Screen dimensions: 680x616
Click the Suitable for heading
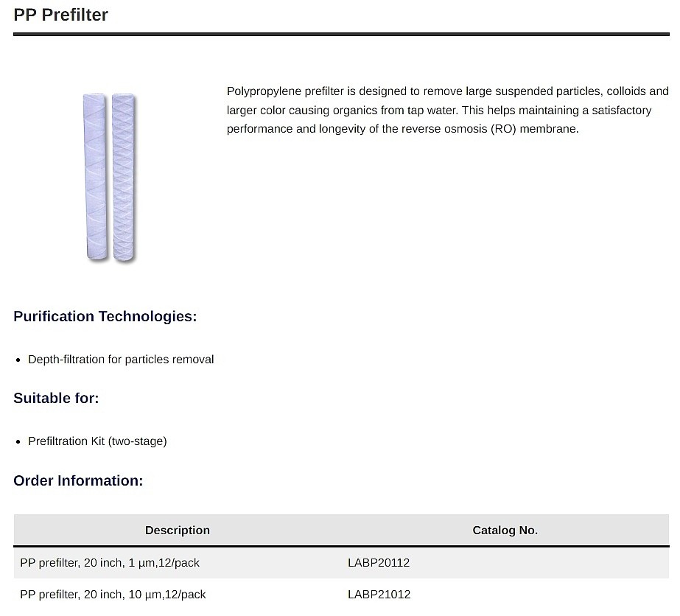[x=56, y=398]
